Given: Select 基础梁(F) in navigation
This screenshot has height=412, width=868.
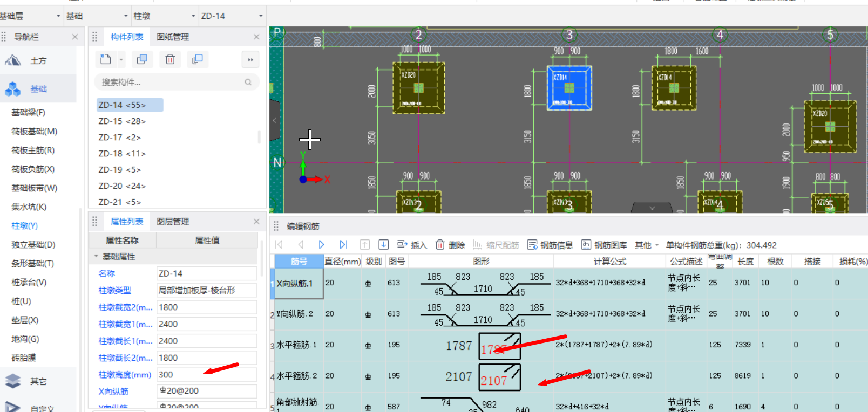Looking at the screenshot, I should [x=28, y=112].
